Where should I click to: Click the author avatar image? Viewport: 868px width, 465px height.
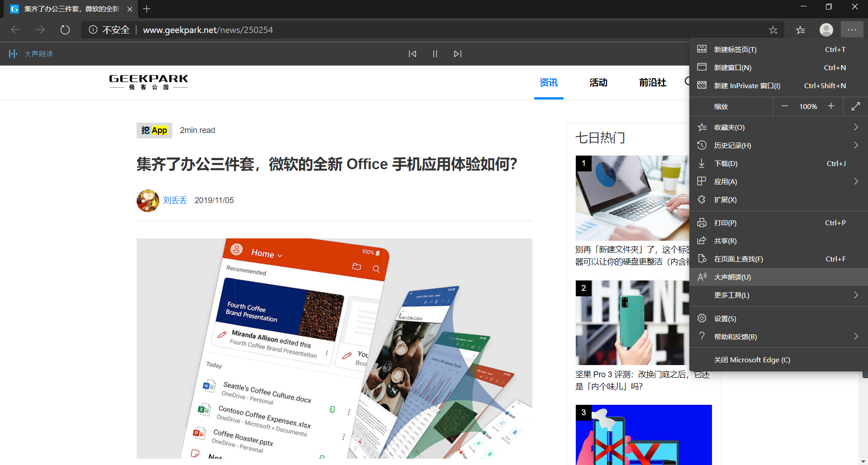click(148, 200)
